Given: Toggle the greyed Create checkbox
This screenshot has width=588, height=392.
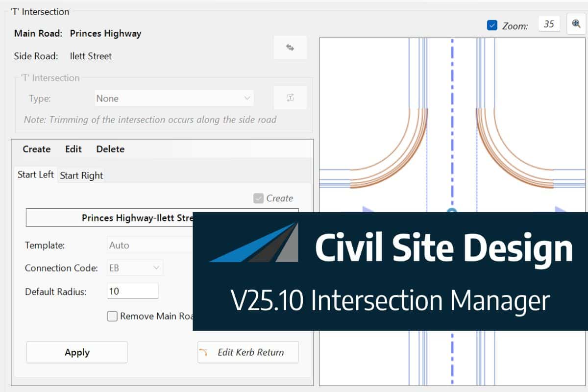Looking at the screenshot, I should tap(259, 198).
